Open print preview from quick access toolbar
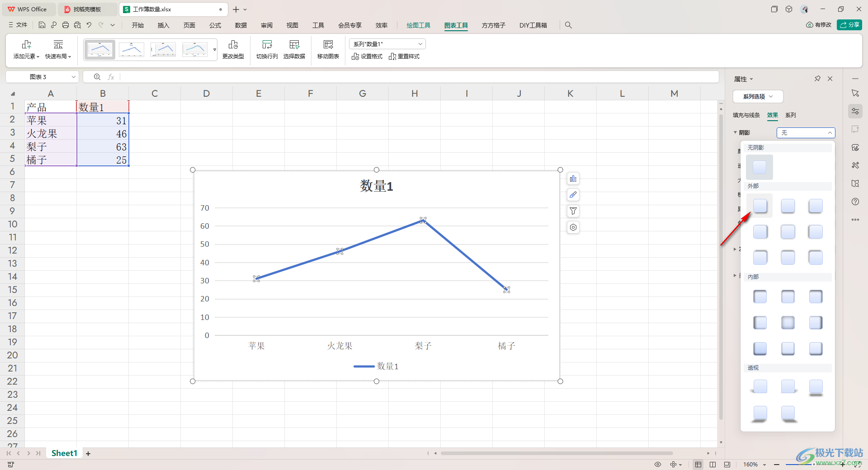 pos(77,25)
